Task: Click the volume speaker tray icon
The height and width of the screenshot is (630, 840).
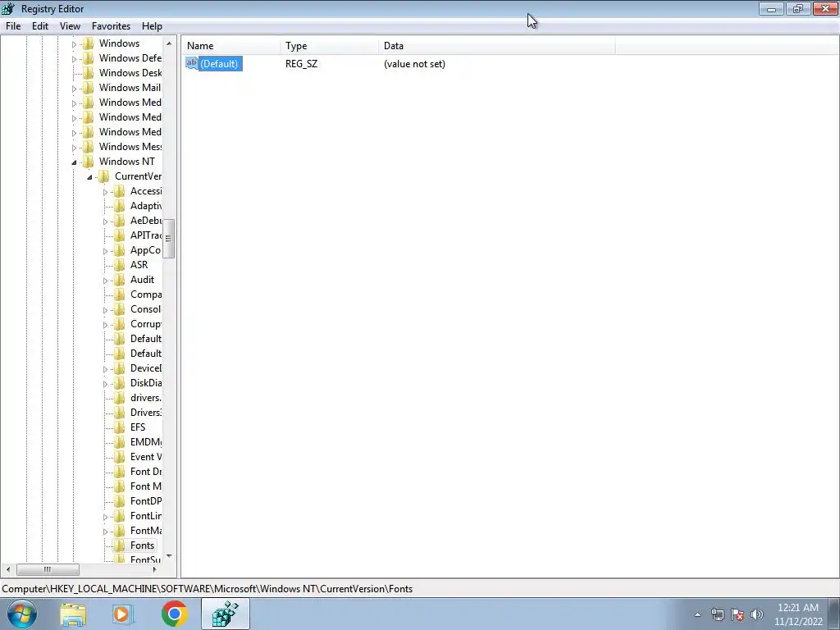Action: (756, 614)
